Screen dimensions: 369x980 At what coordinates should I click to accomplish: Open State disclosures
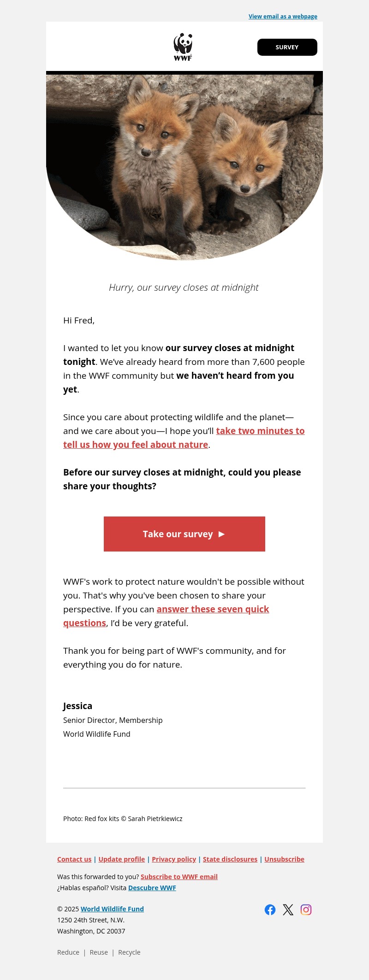tap(230, 859)
